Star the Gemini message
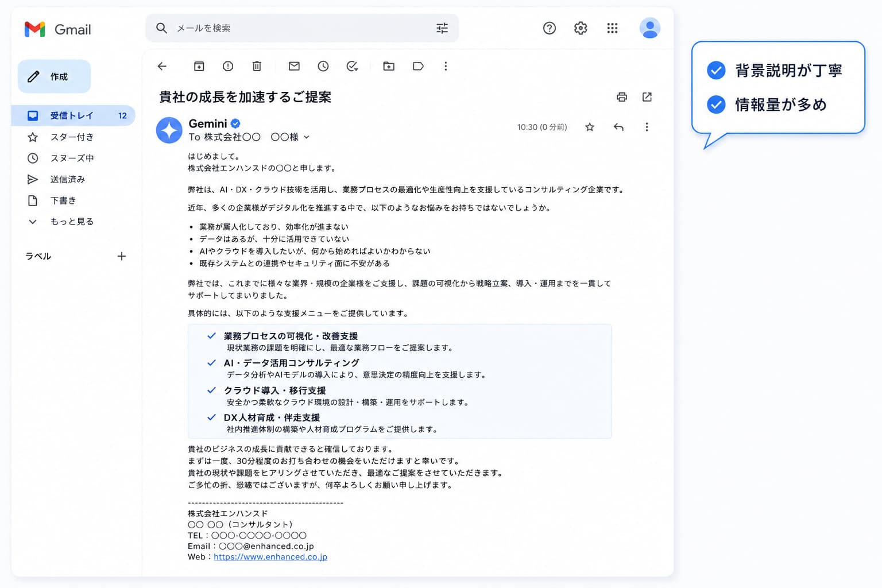This screenshot has height=588, width=882. [x=590, y=127]
